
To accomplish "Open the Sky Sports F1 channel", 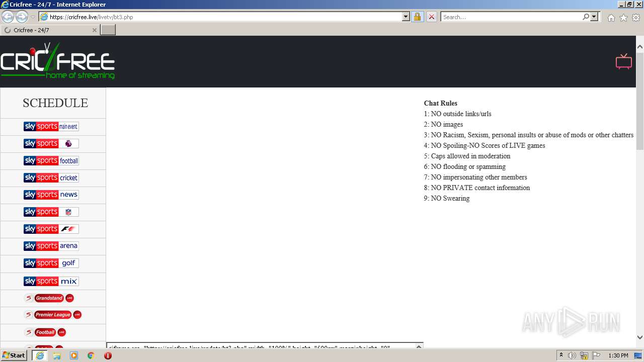I will point(51,229).
